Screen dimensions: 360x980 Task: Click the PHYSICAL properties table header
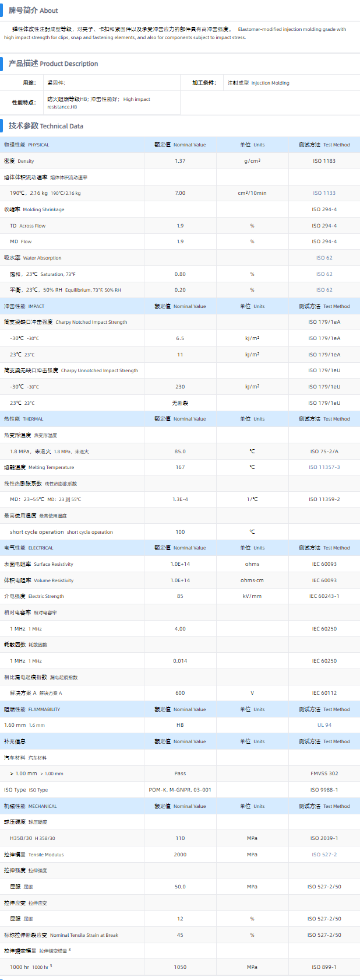27,145
